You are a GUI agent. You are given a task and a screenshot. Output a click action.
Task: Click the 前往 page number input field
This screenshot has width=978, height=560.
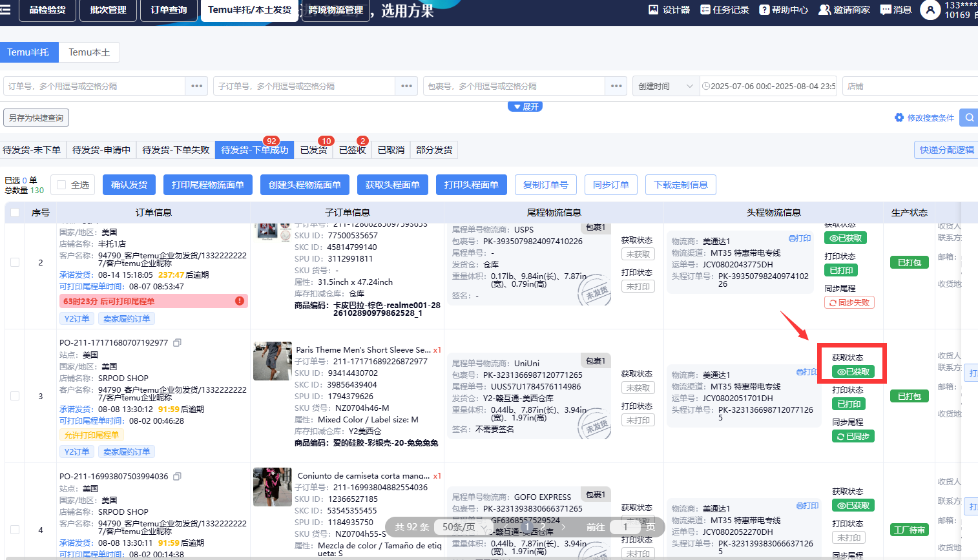pos(625,527)
